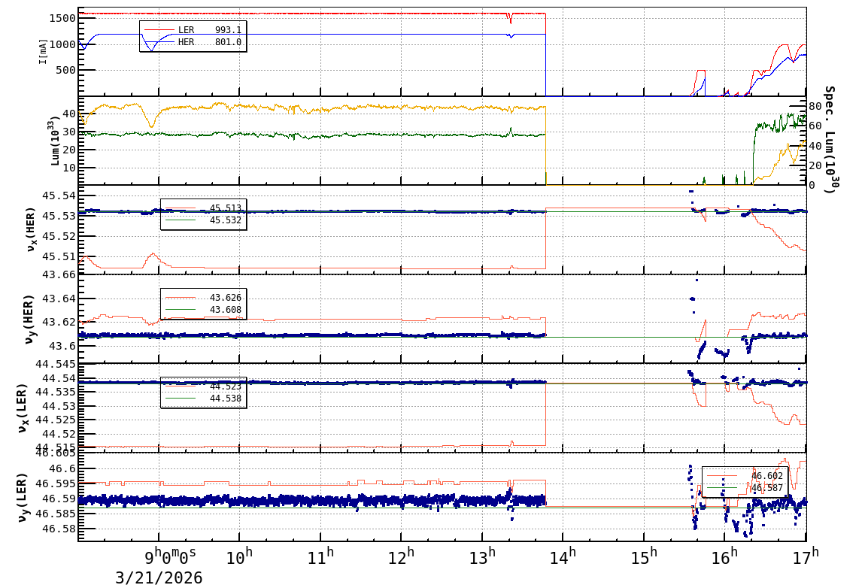Click the 13h time axis label
Viewport: 868px width, 588px height.
(x=482, y=556)
